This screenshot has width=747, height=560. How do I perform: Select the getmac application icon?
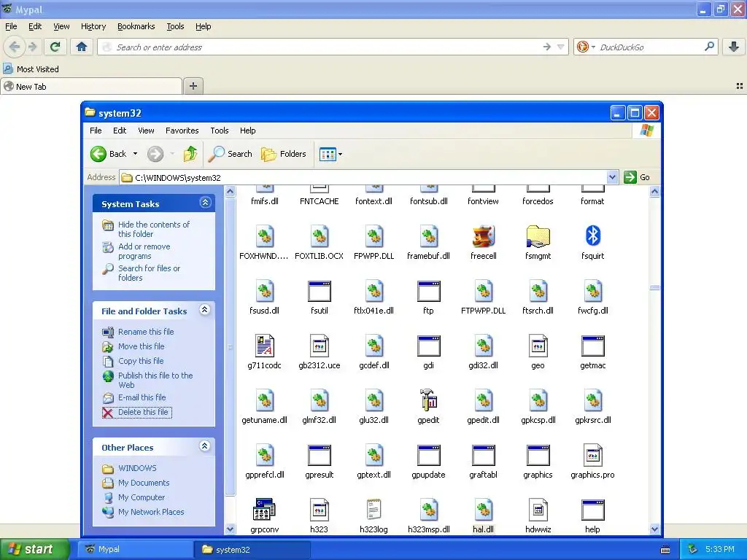(592, 346)
